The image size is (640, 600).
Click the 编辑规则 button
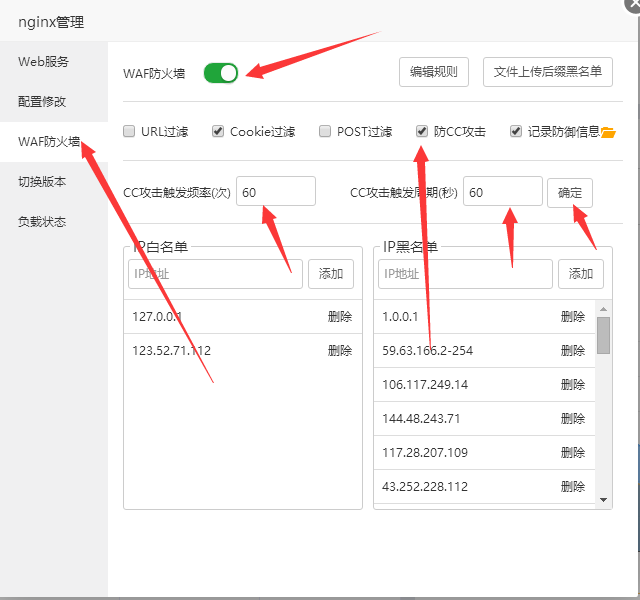(x=433, y=72)
